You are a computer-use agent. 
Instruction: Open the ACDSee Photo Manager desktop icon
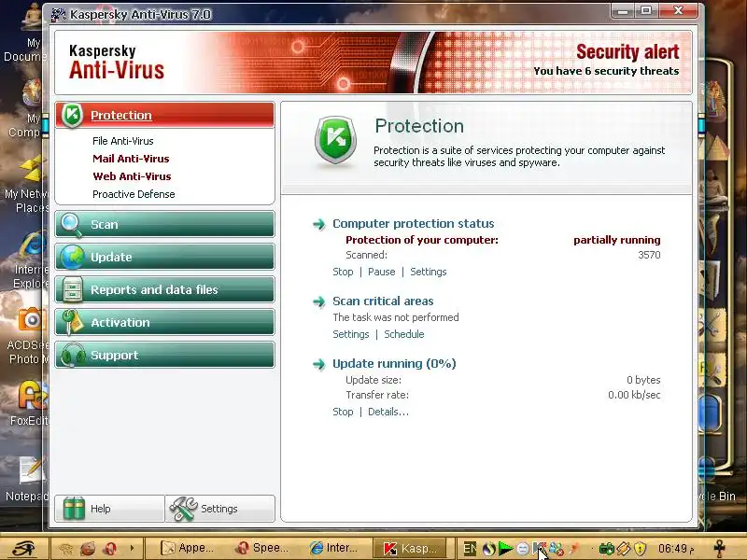27,336
